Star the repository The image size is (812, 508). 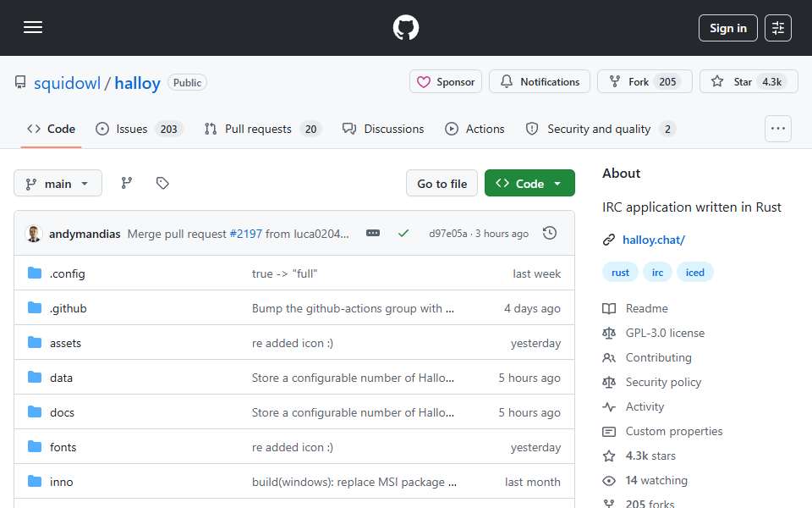coord(749,82)
